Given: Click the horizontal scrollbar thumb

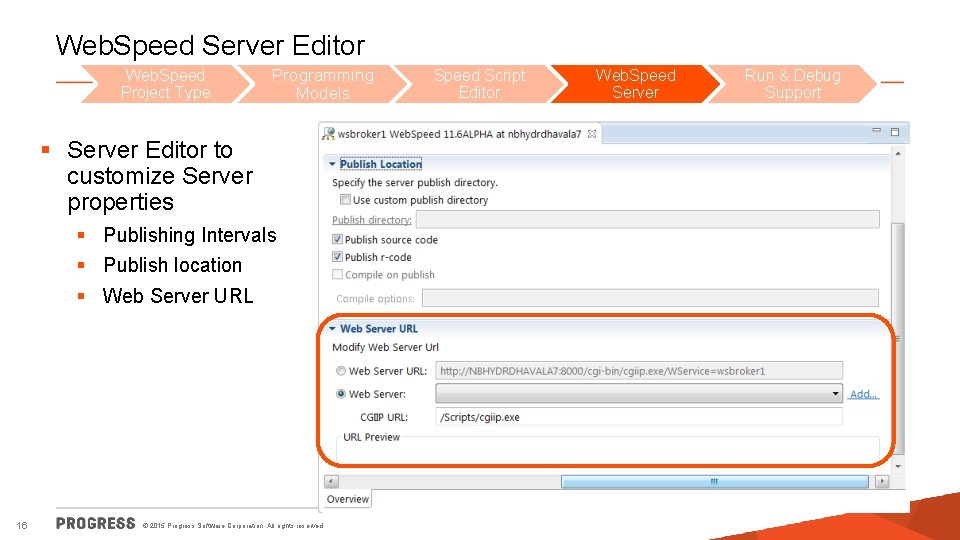Looking at the screenshot, I should click(x=714, y=482).
